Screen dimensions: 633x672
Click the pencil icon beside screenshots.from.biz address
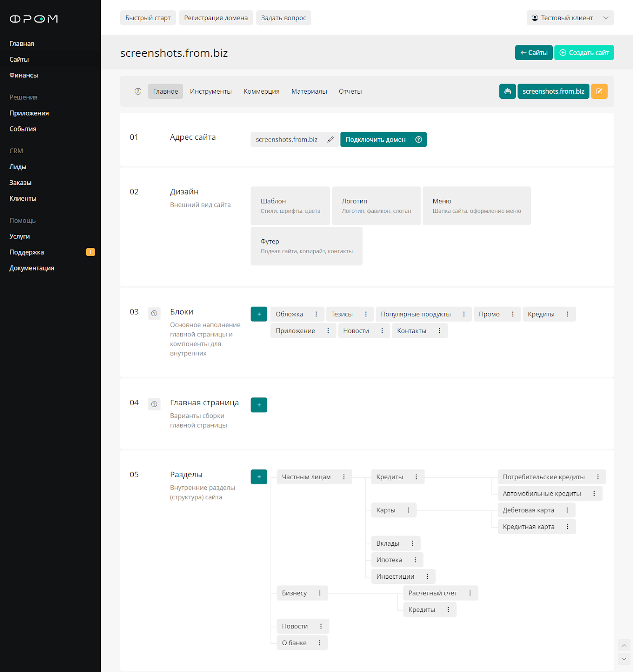tap(331, 139)
